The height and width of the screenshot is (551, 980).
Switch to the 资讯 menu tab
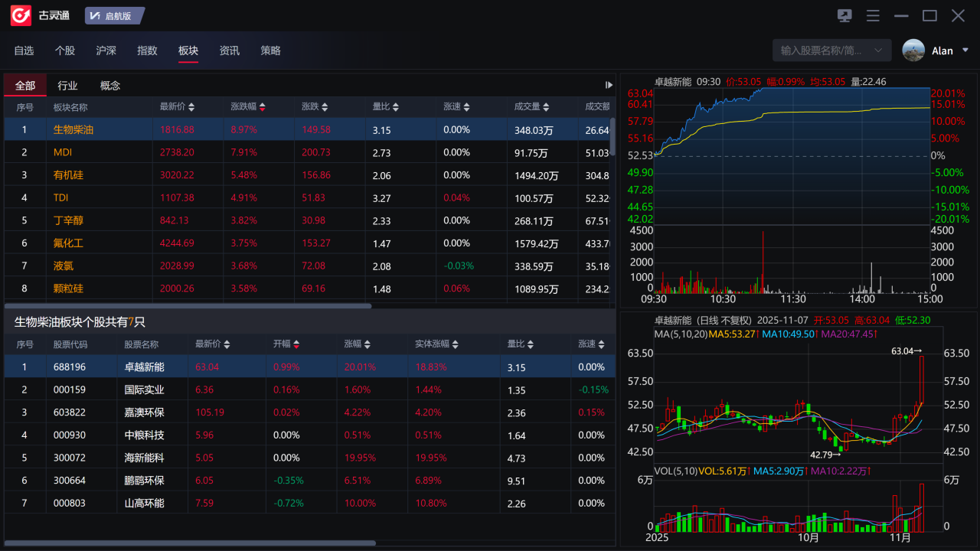(229, 51)
